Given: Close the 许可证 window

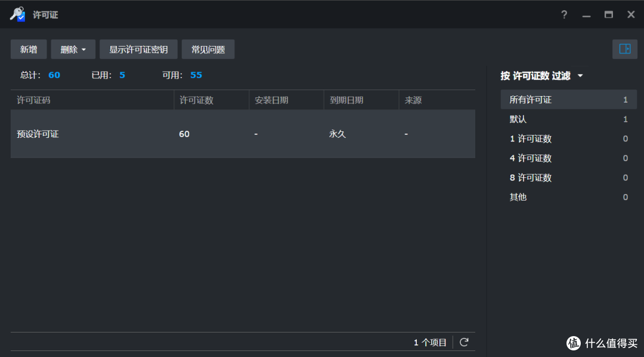Looking at the screenshot, I should (x=631, y=15).
